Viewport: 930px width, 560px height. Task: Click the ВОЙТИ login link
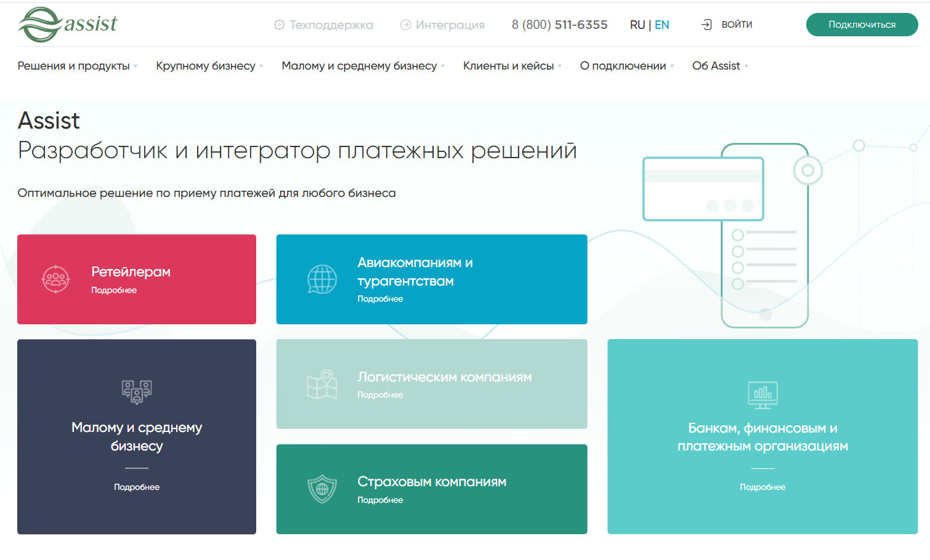coord(737,25)
